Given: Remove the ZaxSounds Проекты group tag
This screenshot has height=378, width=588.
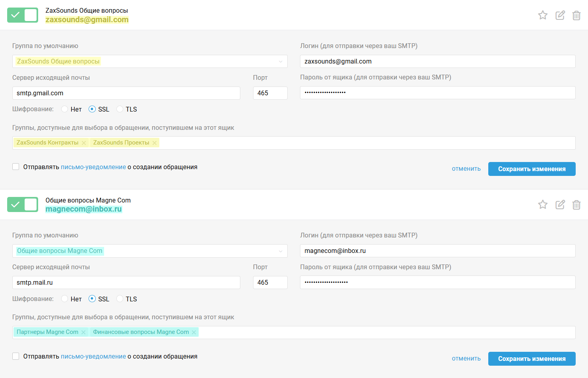Looking at the screenshot, I should point(155,143).
